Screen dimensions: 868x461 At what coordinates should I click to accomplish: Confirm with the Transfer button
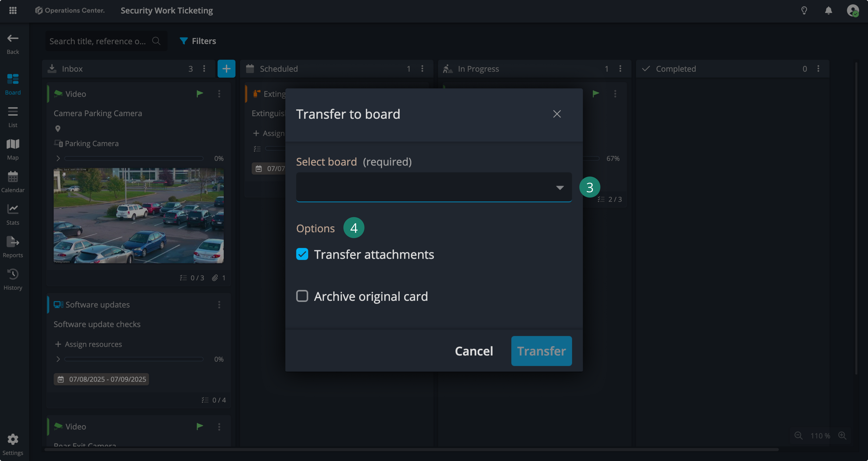point(541,351)
